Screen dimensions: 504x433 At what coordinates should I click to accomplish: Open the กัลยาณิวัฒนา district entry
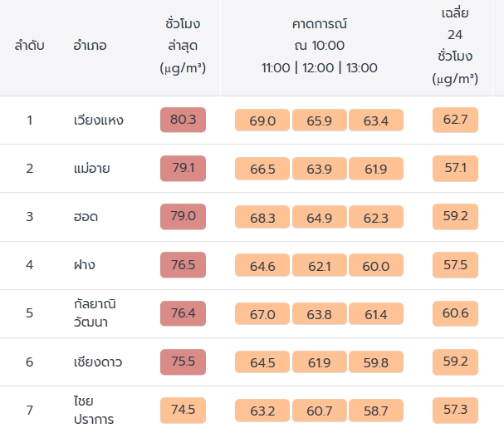[x=96, y=313]
